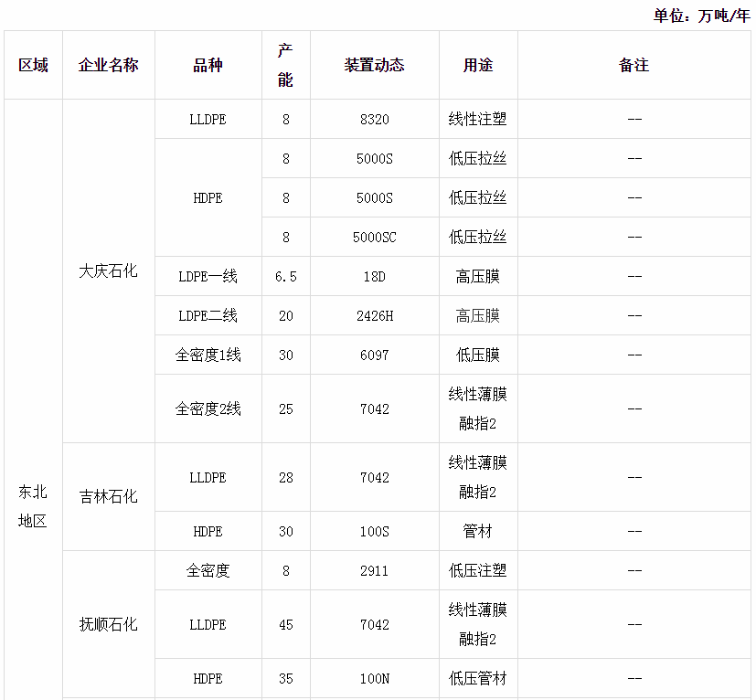Click the -- remark in the 100N row
This screenshot has width=756, height=700.
(634, 678)
